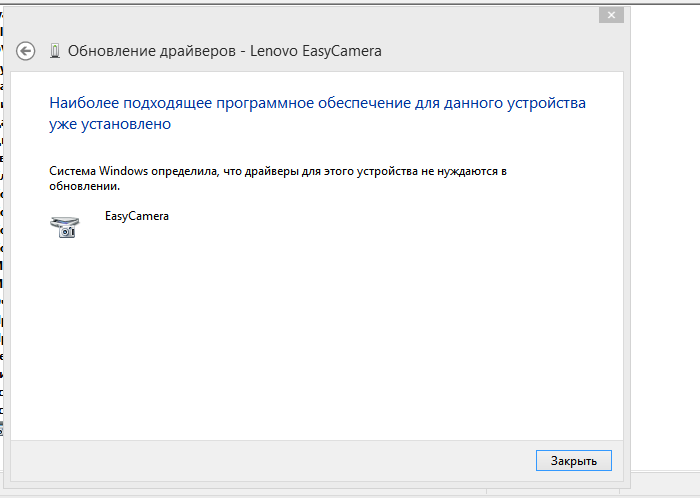The height and width of the screenshot is (498, 700).
Task: Click the word 'обновлении.' in the message
Action: 84,186
